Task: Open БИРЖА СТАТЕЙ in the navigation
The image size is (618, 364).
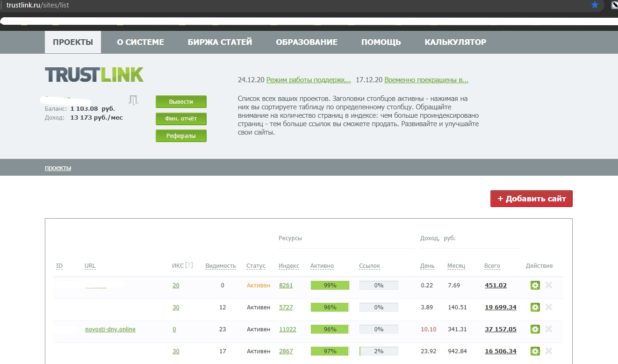Action: coord(220,42)
